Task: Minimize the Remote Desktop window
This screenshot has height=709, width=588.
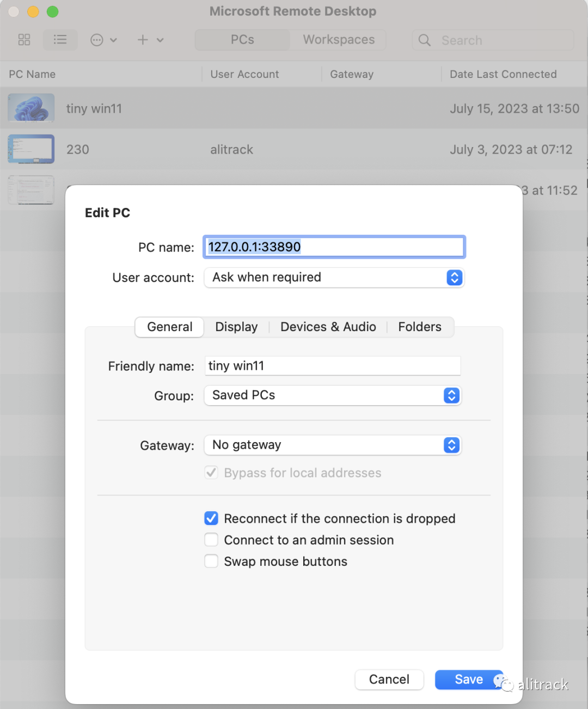Action: (x=33, y=11)
